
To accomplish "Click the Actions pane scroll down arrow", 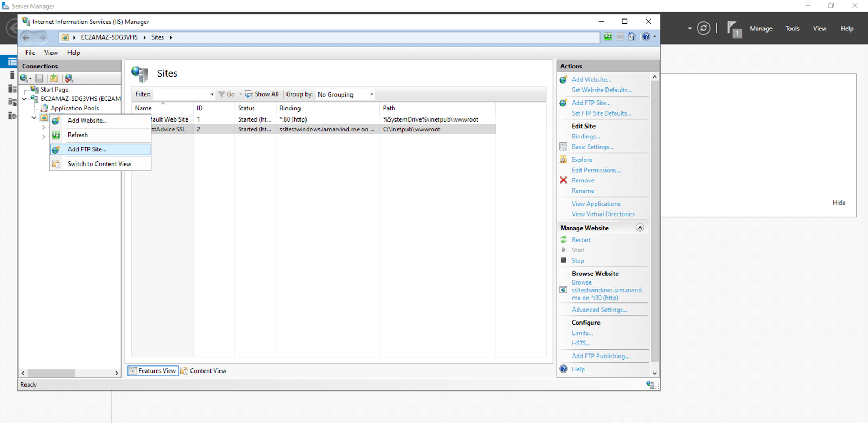I will click(655, 373).
